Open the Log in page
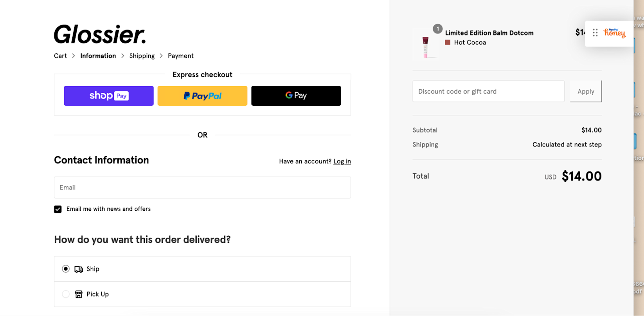 pos(342,161)
